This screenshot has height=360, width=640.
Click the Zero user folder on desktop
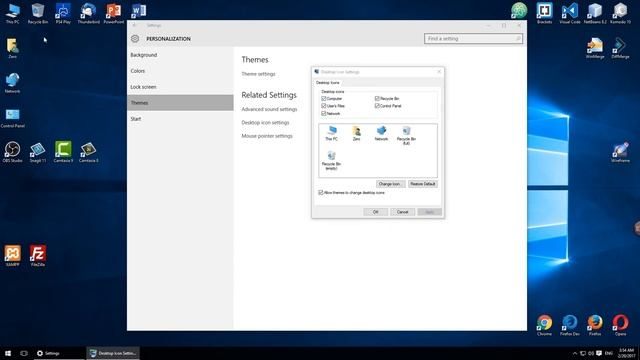coord(12,48)
